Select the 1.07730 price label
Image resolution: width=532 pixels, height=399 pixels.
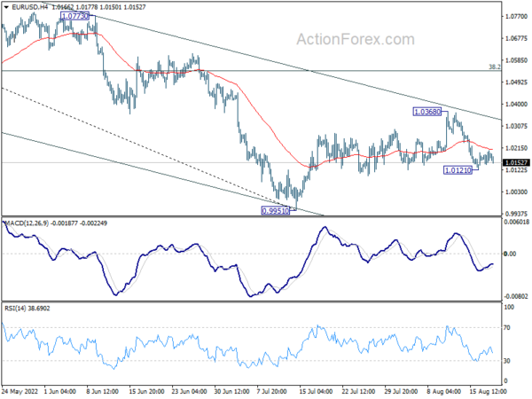coord(74,16)
